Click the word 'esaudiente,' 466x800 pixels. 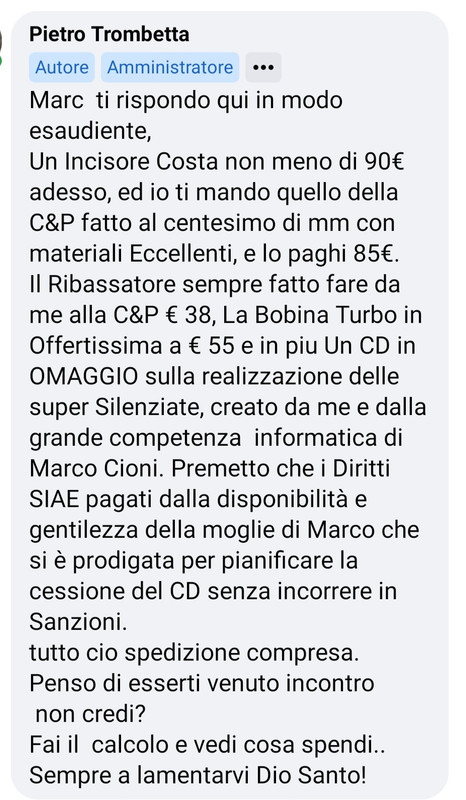[x=90, y=131]
